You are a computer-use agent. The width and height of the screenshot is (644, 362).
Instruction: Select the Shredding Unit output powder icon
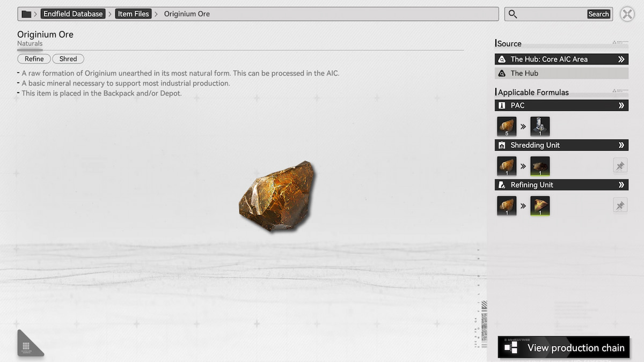click(540, 166)
